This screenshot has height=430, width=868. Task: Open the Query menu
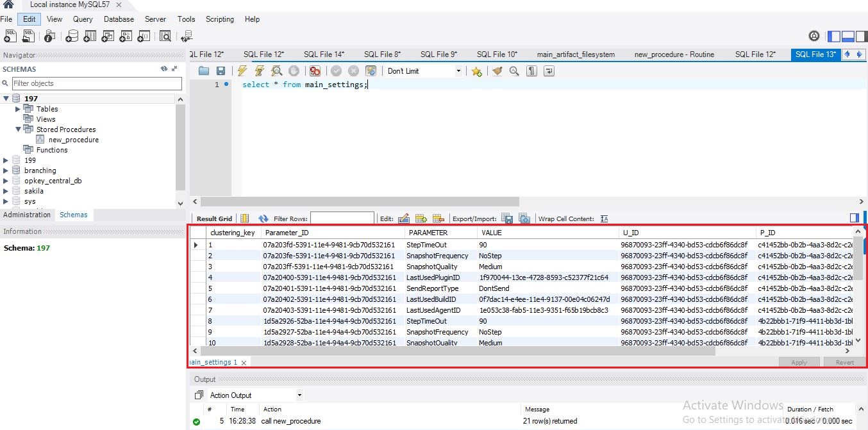[x=83, y=19]
